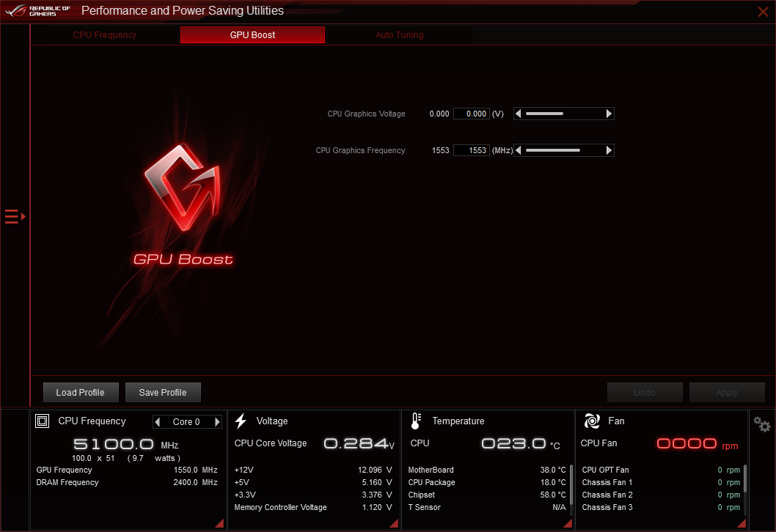The width and height of the screenshot is (776, 532).
Task: Select the GPU Boost tab
Action: (x=252, y=35)
